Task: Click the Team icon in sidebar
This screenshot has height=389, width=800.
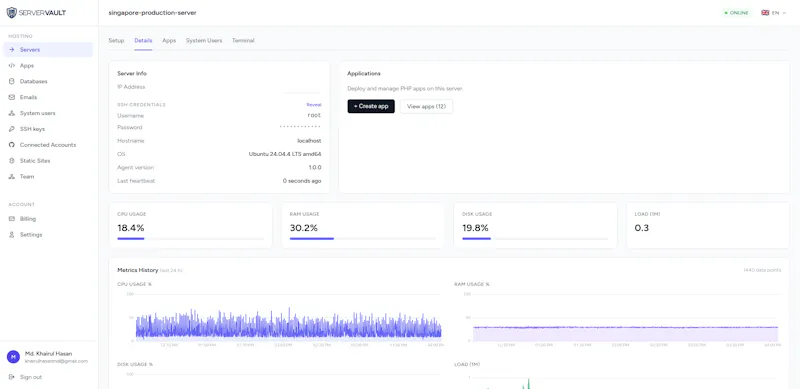Action: click(12, 176)
